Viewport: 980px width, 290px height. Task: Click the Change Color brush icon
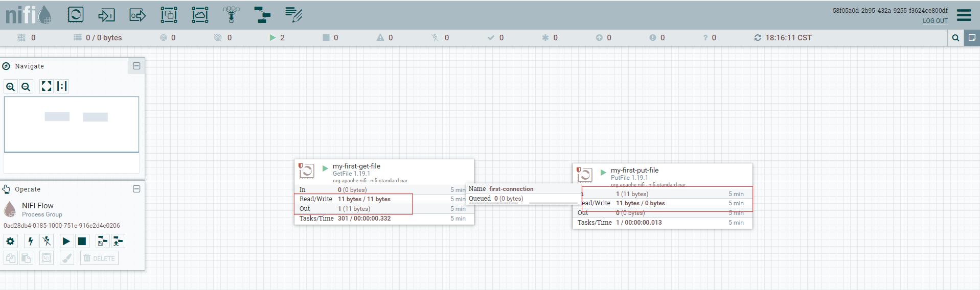coord(67,258)
